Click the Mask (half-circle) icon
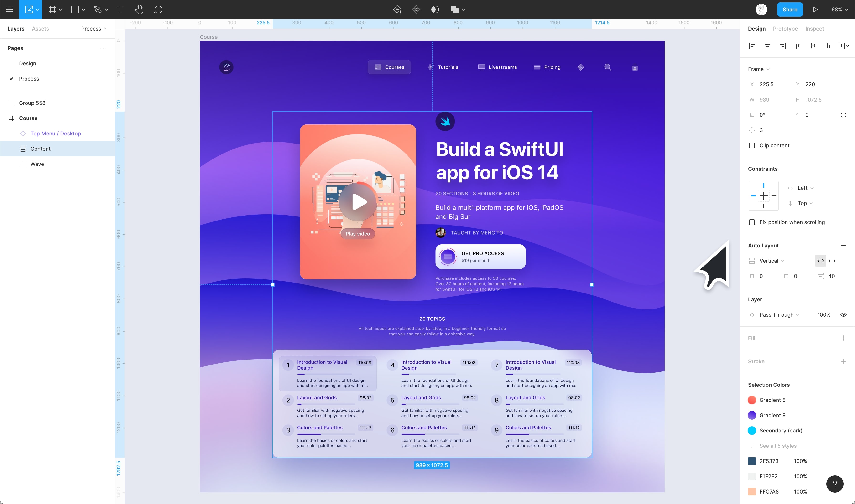Image resolution: width=855 pixels, height=504 pixels. [435, 10]
